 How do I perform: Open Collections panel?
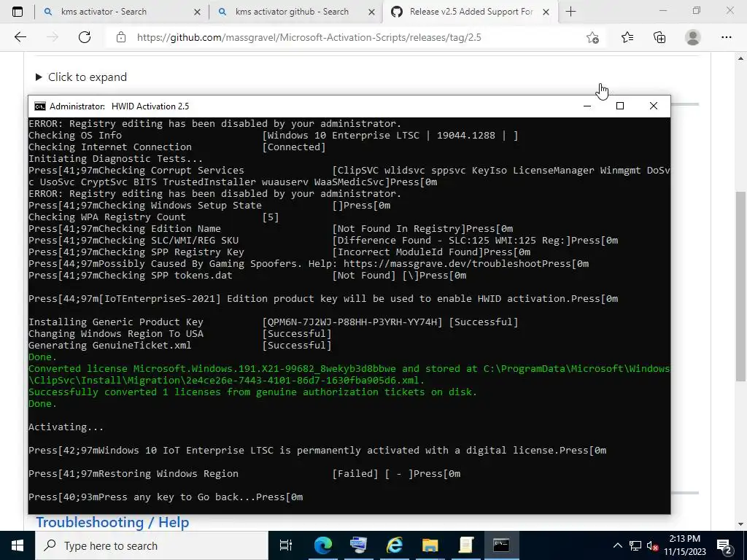pos(659,37)
